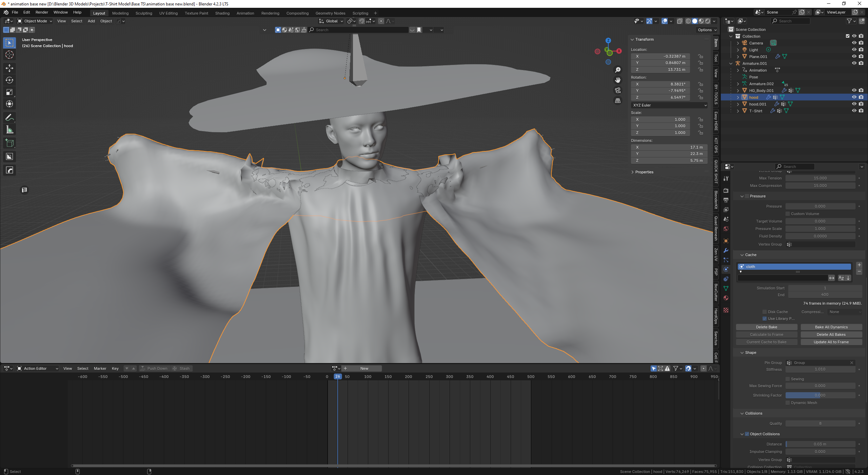Open the Global transform orientation dropdown

tap(331, 21)
